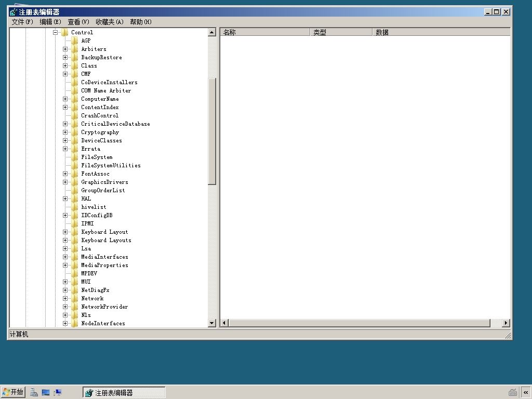Click the Cryptography folder icon

[75, 132]
